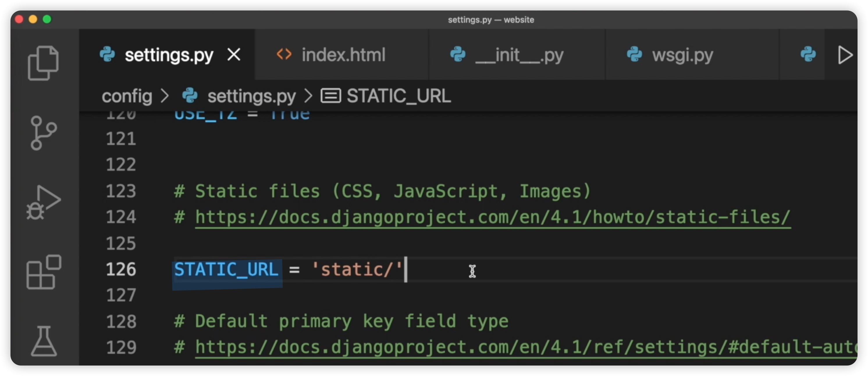Click the Python icon on wsgi.py tab
The image size is (868, 376).
(x=634, y=54)
